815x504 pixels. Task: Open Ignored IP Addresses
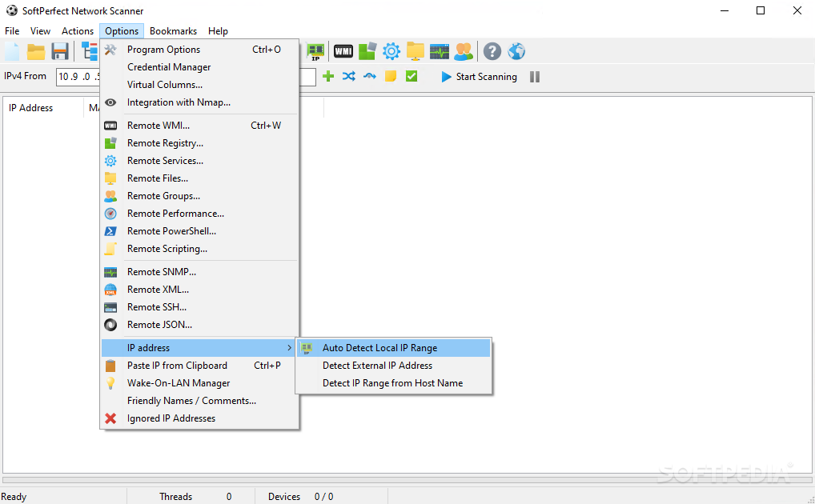tap(200, 418)
